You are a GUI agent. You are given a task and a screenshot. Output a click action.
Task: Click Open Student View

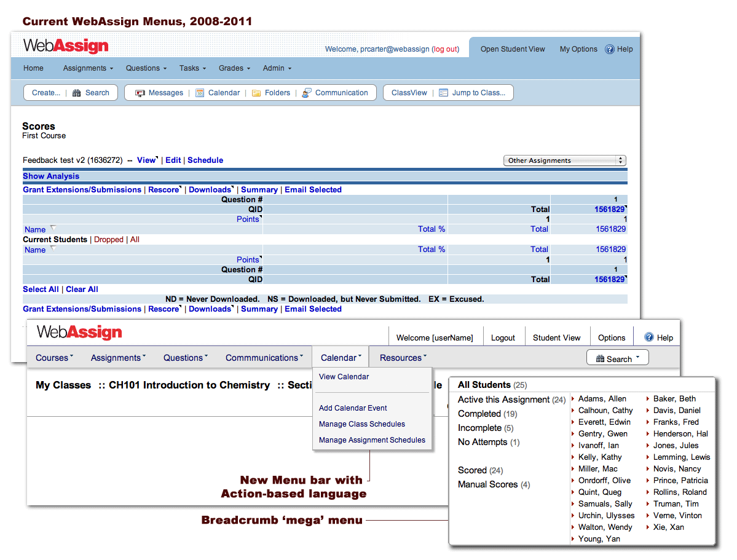[x=513, y=49]
